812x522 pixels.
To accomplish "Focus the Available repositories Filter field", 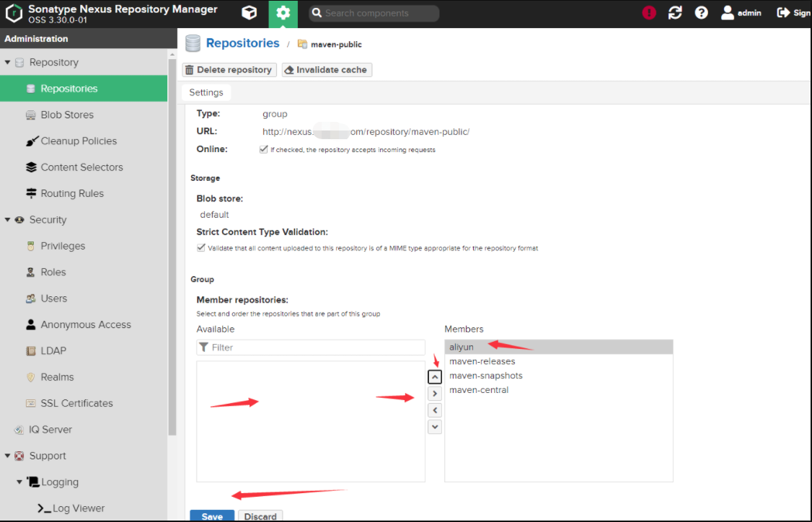I will pyautogui.click(x=311, y=348).
